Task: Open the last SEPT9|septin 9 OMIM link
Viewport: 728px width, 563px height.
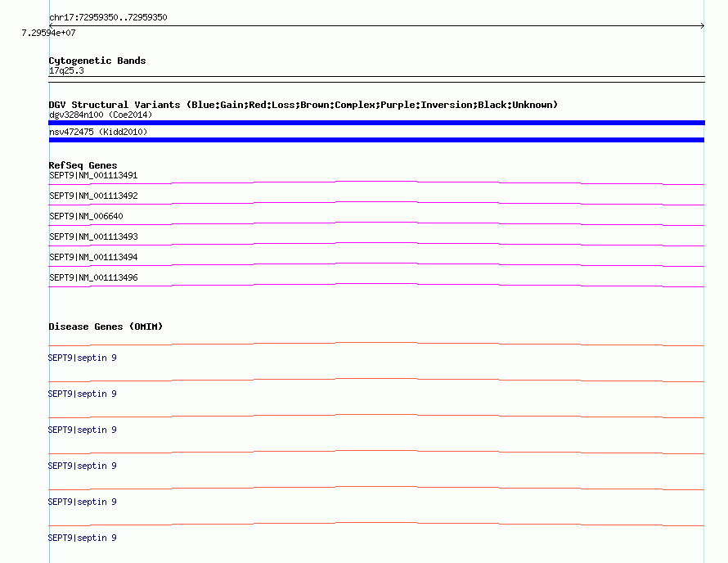Action: click(82, 538)
